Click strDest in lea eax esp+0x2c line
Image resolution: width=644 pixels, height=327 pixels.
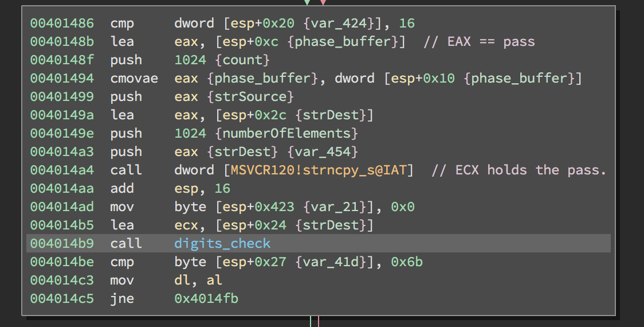point(331,115)
